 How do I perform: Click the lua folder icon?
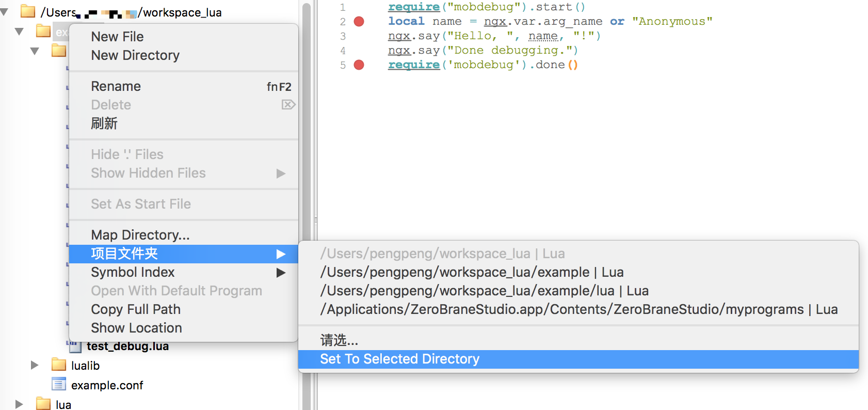(x=43, y=404)
